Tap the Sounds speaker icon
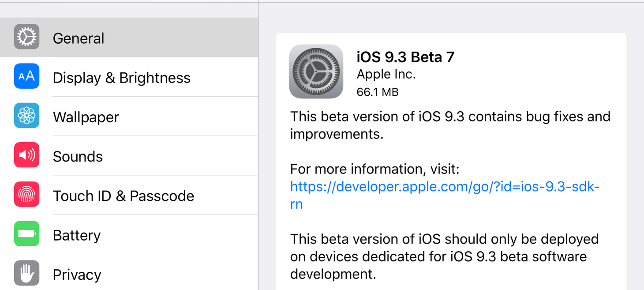Screen dimensions: 644x290 [26, 155]
